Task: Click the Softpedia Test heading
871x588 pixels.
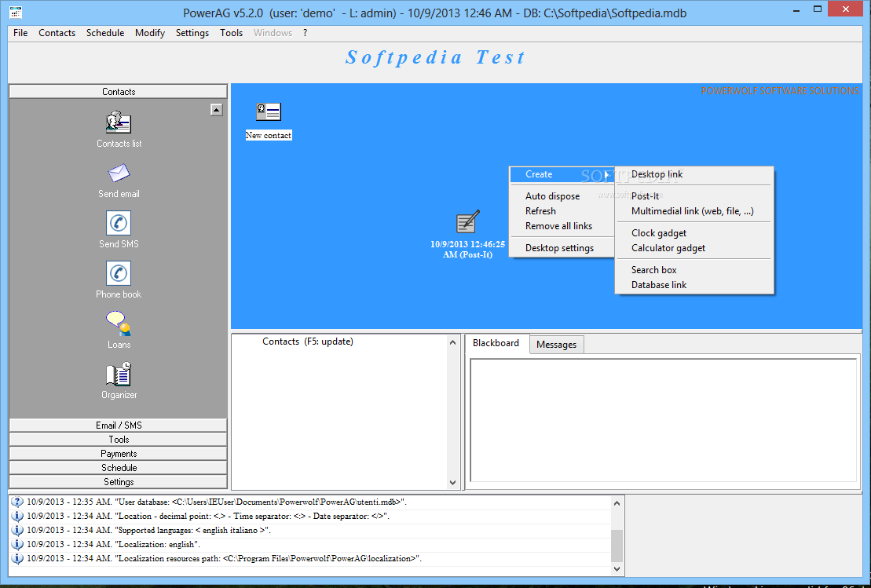Action: click(x=435, y=58)
